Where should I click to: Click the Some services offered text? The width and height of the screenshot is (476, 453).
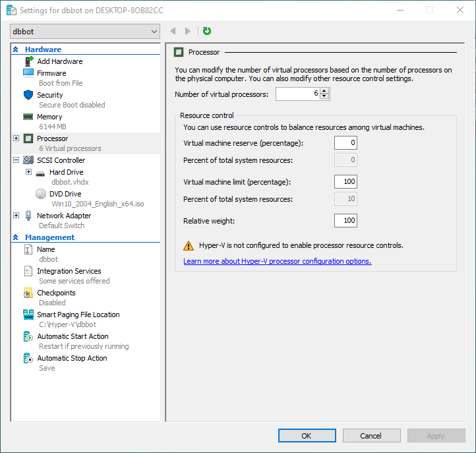pyautogui.click(x=74, y=281)
